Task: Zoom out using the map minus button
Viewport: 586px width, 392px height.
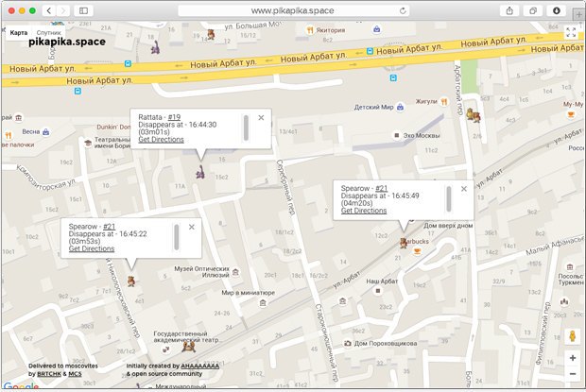Action: tap(572, 373)
